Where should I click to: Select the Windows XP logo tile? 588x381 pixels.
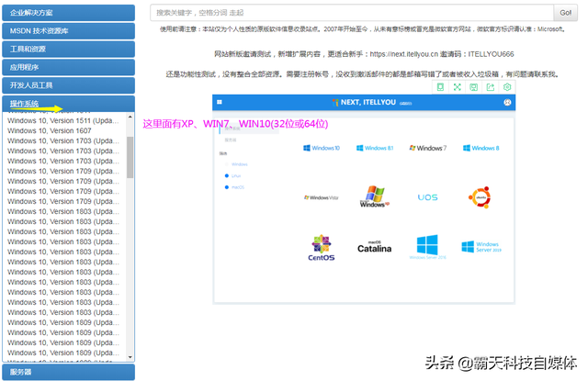coord(375,196)
